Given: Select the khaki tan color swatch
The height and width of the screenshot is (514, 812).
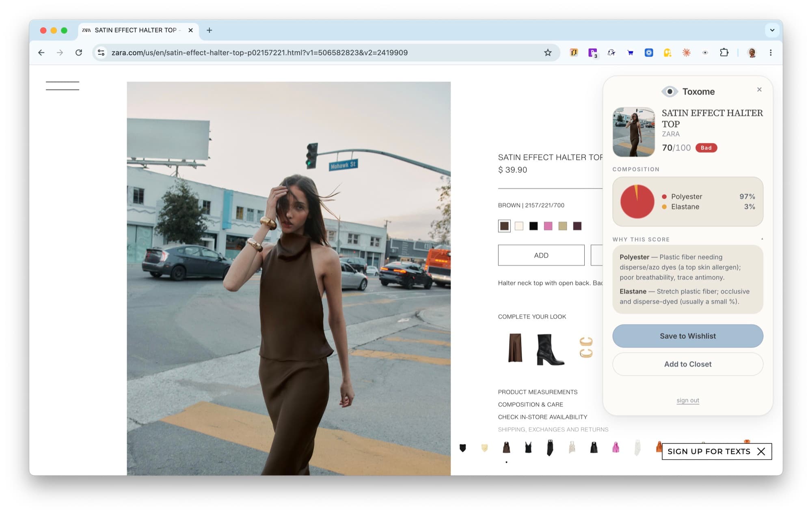Looking at the screenshot, I should point(562,226).
